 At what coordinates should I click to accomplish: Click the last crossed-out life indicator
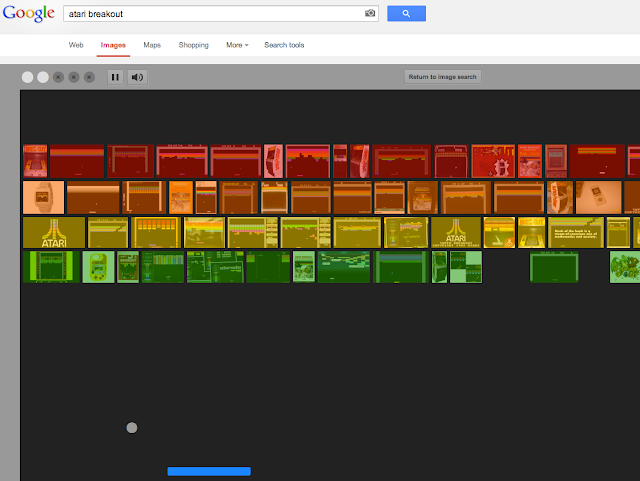point(89,77)
